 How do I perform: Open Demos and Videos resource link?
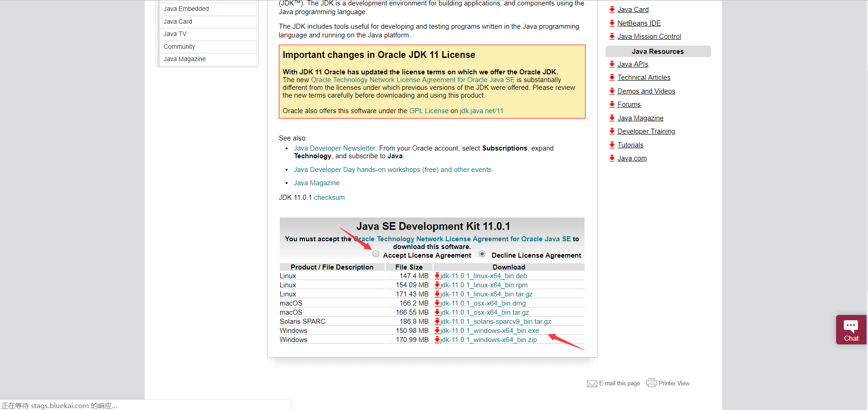[x=646, y=91]
